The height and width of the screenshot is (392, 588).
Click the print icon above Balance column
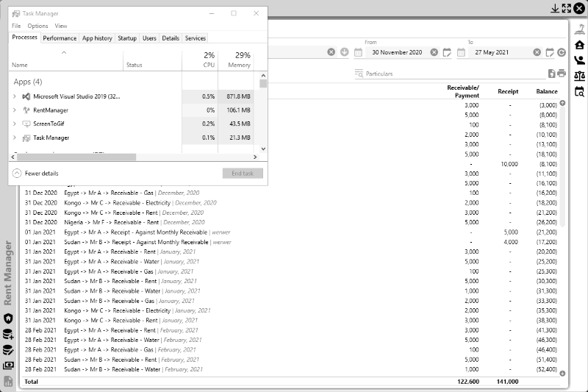pyautogui.click(x=562, y=74)
